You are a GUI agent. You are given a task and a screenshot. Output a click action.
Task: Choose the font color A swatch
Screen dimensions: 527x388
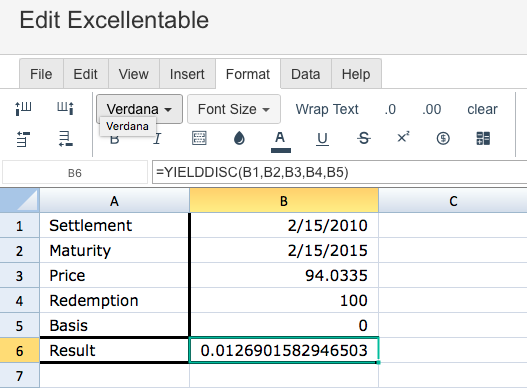[x=281, y=142]
